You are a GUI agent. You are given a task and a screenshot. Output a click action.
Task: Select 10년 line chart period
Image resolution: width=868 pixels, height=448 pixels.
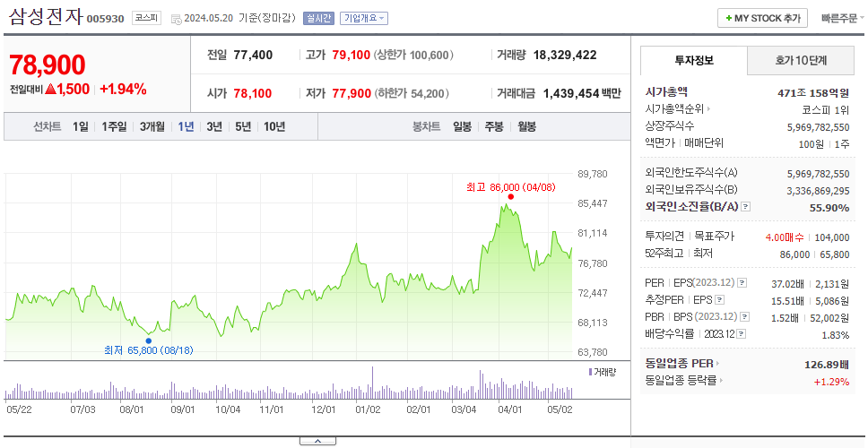click(274, 126)
